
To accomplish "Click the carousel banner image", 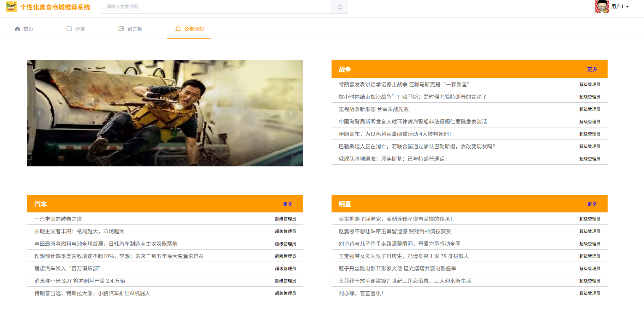I will coord(165,113).
